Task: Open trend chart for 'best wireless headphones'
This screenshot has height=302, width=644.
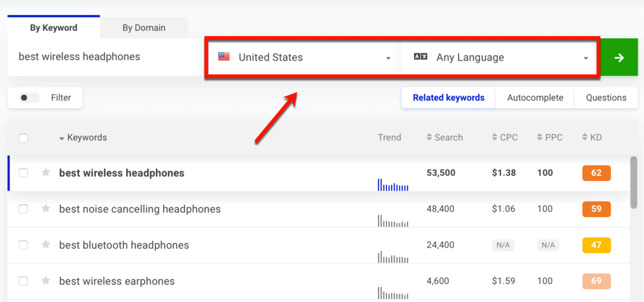Action: [393, 185]
